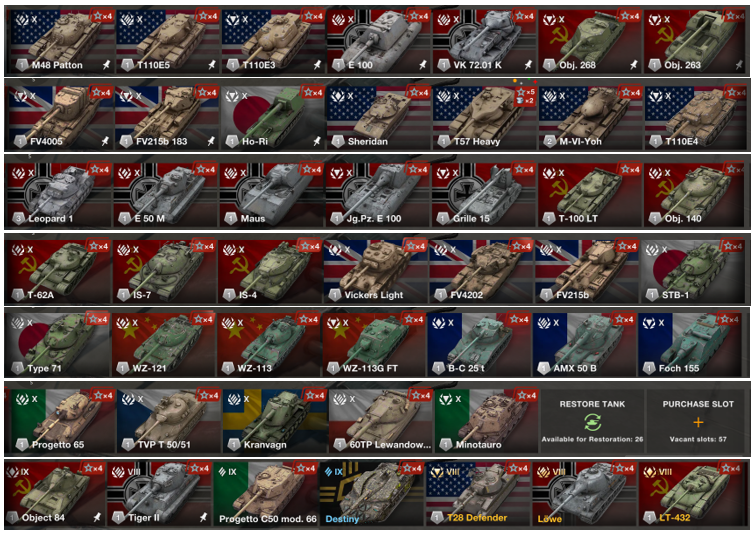This screenshot has width=755, height=534.
Task: Select the IS-7 tank card
Action: pos(164,270)
